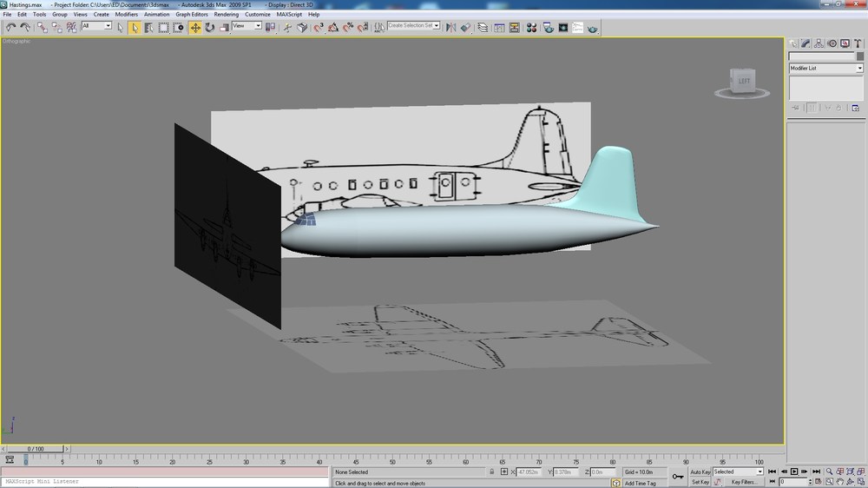
Task: Select the Rotate tool in toolbar
Action: tap(210, 27)
